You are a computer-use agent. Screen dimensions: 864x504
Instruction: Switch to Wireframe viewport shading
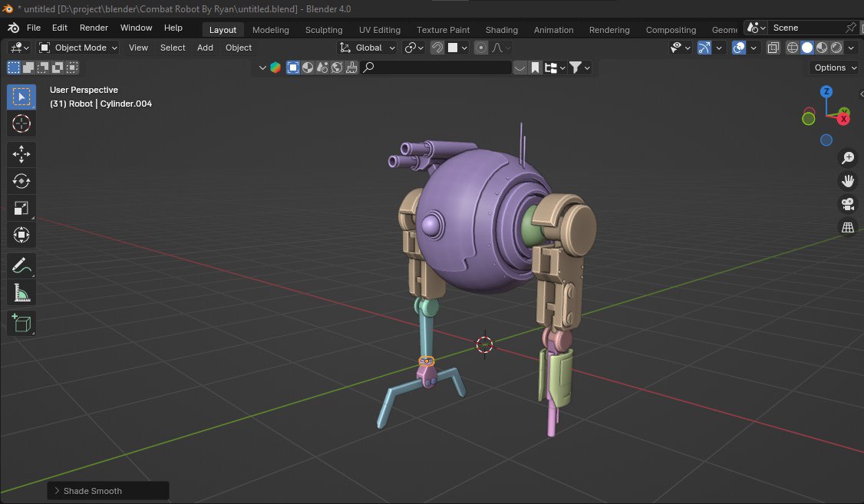tap(793, 48)
